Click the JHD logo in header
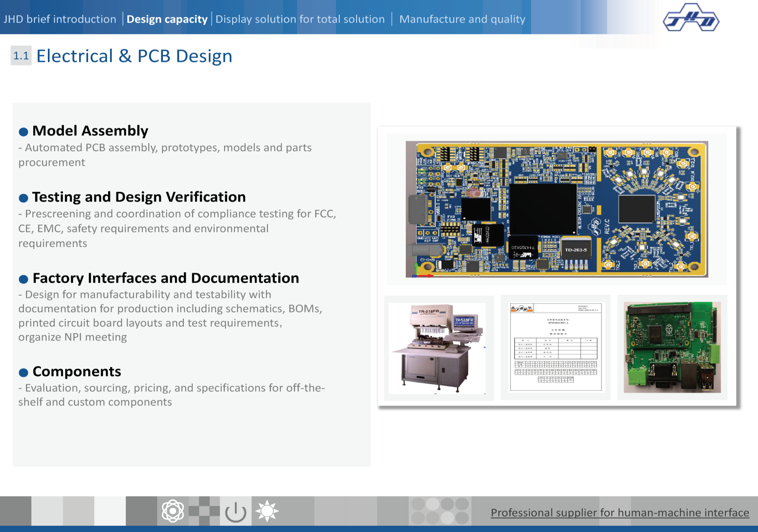 click(691, 18)
